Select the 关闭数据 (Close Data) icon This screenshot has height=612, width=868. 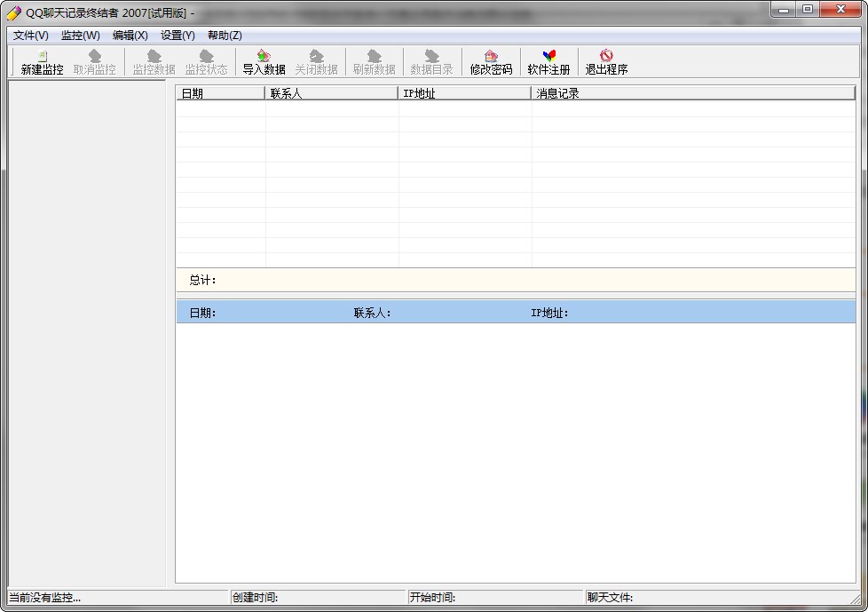click(318, 61)
